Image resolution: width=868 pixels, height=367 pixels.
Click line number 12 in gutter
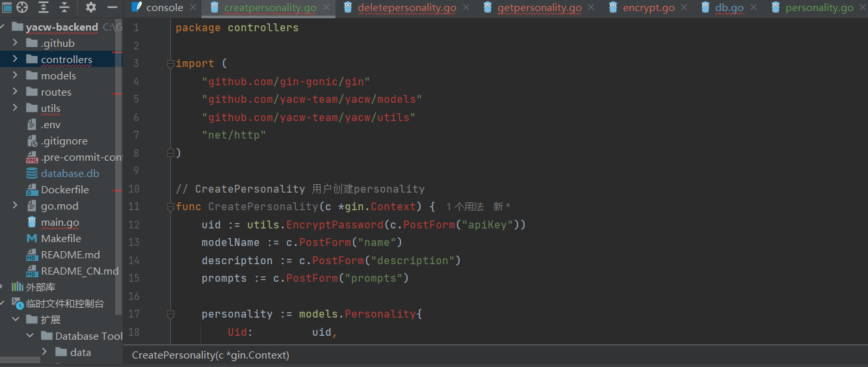(133, 224)
